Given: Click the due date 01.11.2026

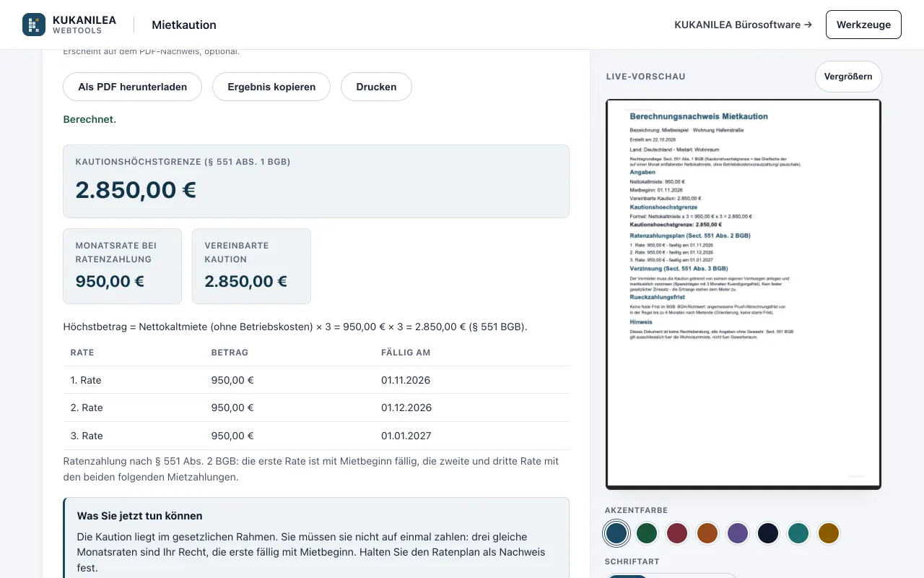Looking at the screenshot, I should click(406, 380).
